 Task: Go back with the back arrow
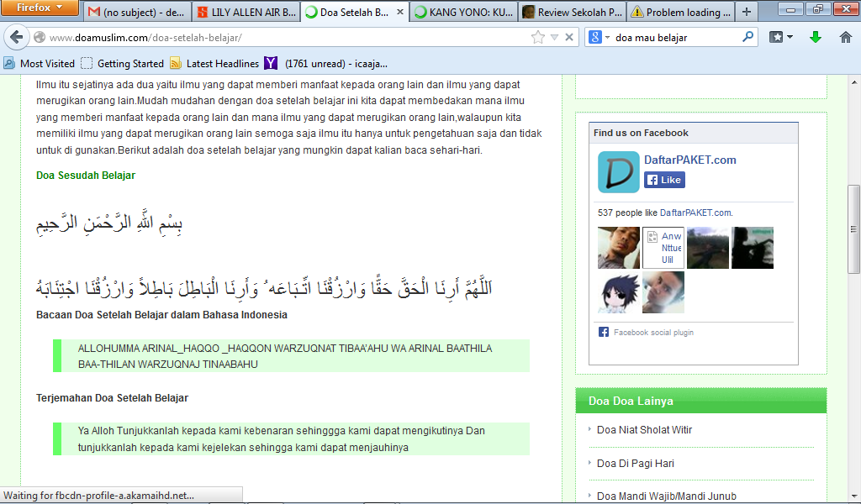click(17, 37)
